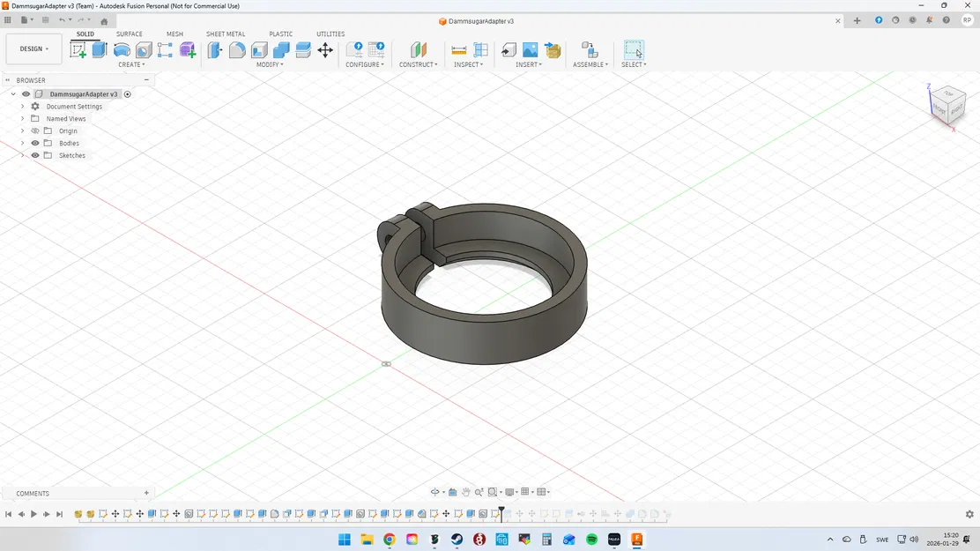Open the display settings dropdown
The image size is (980, 551).
click(509, 491)
